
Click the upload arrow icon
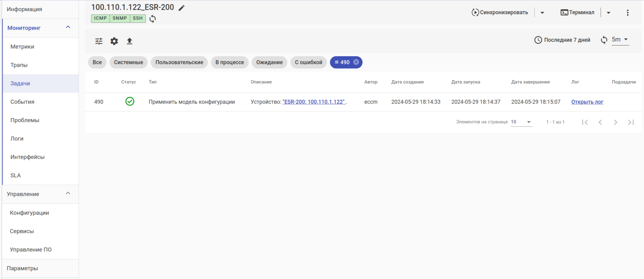tap(129, 41)
